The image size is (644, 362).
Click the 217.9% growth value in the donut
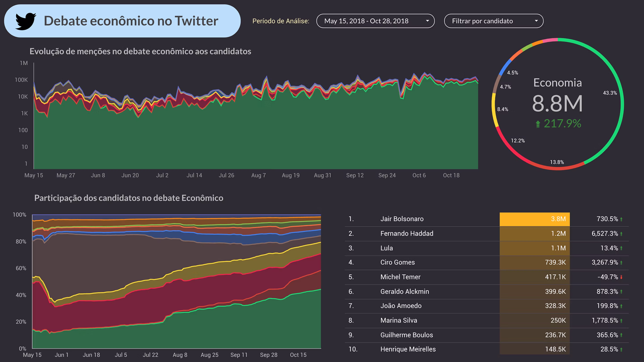(563, 124)
